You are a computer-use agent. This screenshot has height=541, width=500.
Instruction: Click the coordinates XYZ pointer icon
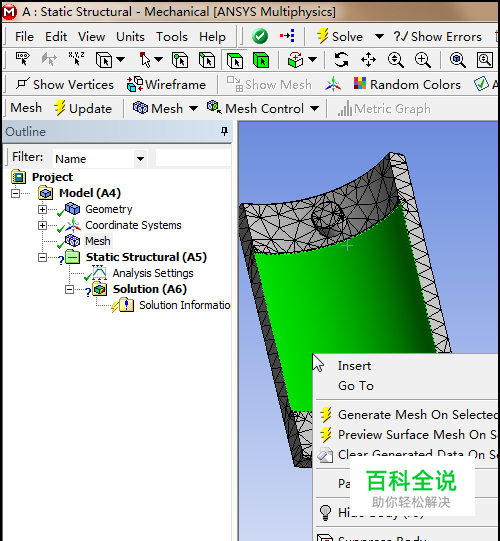76,59
